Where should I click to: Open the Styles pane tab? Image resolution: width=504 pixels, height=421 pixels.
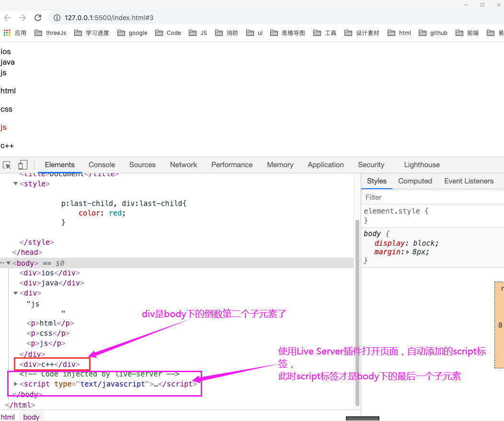(377, 181)
